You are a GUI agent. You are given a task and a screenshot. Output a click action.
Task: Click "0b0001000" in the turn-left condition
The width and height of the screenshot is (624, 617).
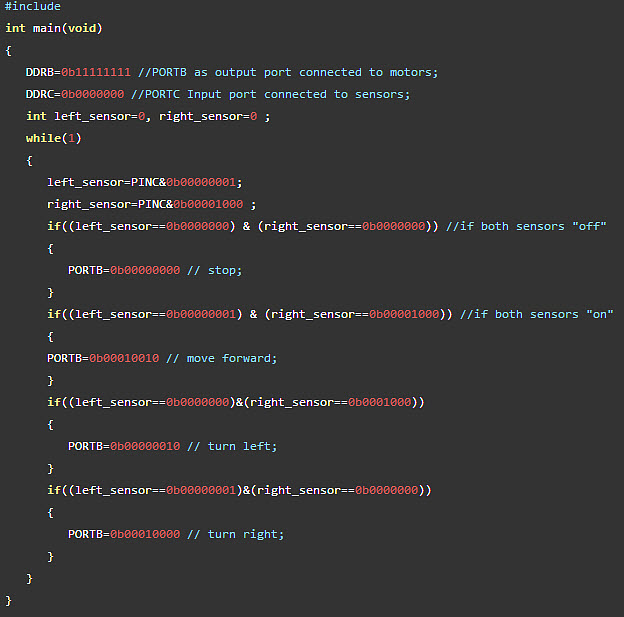coord(380,402)
